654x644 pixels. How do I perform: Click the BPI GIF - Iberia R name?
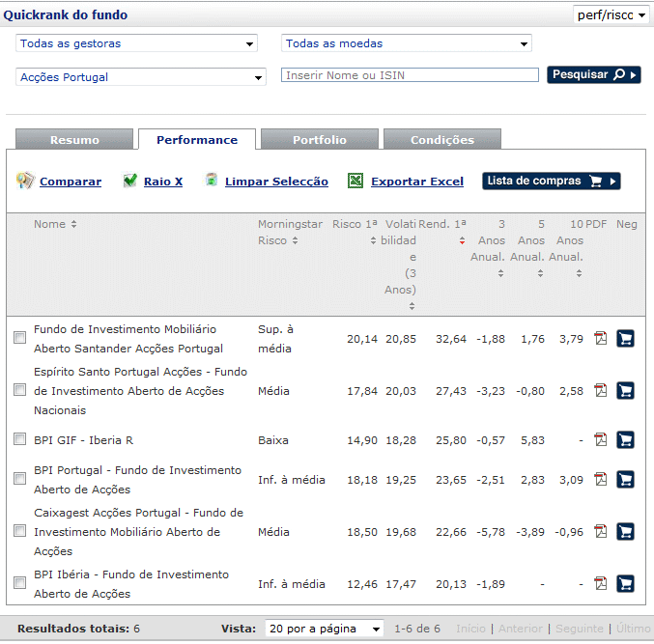(83, 440)
